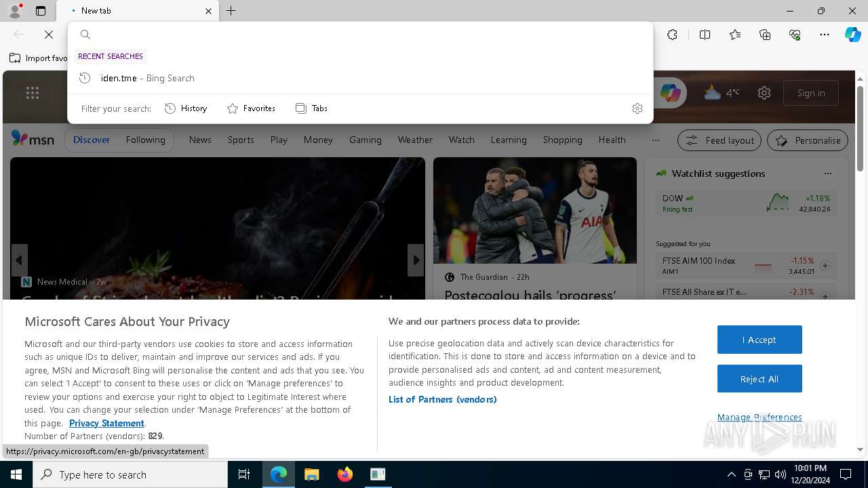
Task: Open the News category
Action: [x=200, y=140]
